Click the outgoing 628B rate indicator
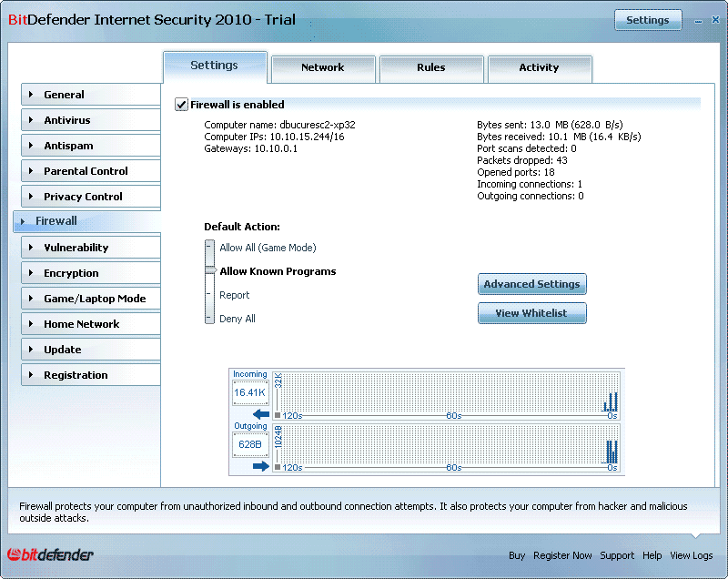This screenshot has height=579, width=728. (x=250, y=445)
